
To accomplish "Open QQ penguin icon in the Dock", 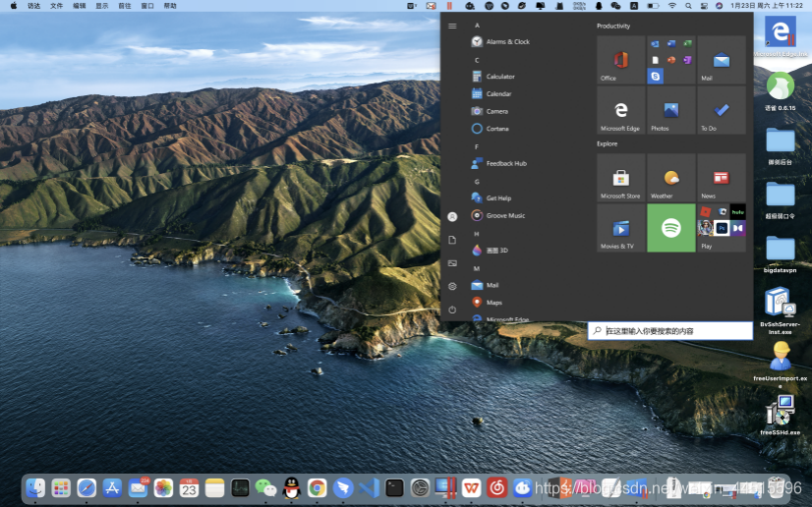I will coord(292,488).
